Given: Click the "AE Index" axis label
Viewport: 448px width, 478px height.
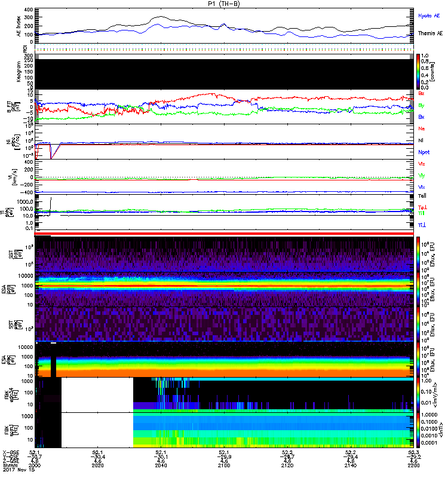Looking at the screenshot, I should tap(19, 26).
